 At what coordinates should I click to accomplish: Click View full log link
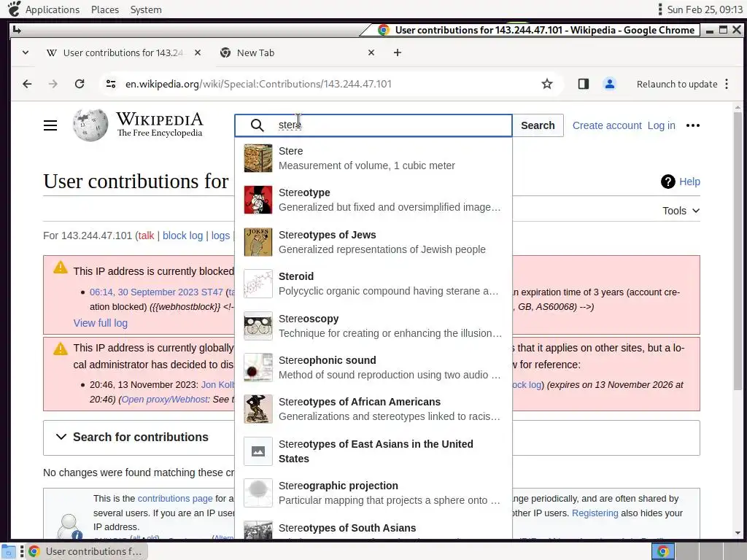click(x=101, y=323)
